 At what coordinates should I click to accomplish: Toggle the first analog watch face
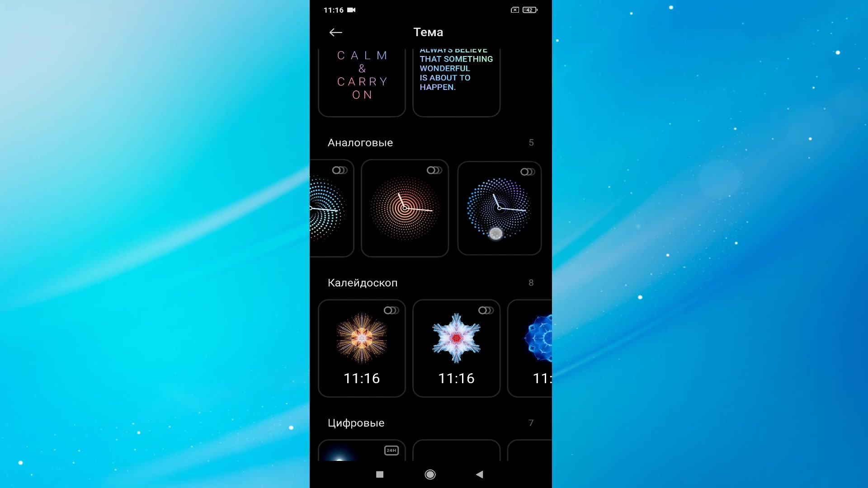339,172
